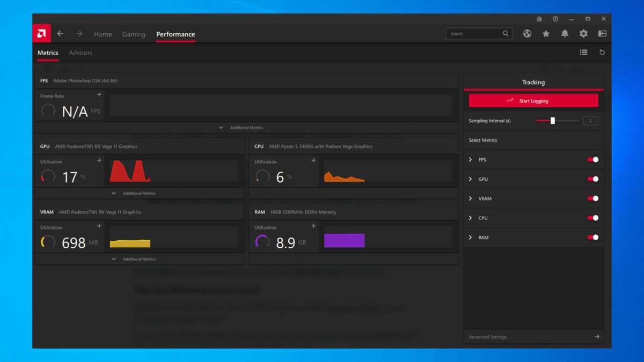Image resolution: width=644 pixels, height=362 pixels.
Task: Click the 698 MB VRAM value
Action: pos(79,243)
